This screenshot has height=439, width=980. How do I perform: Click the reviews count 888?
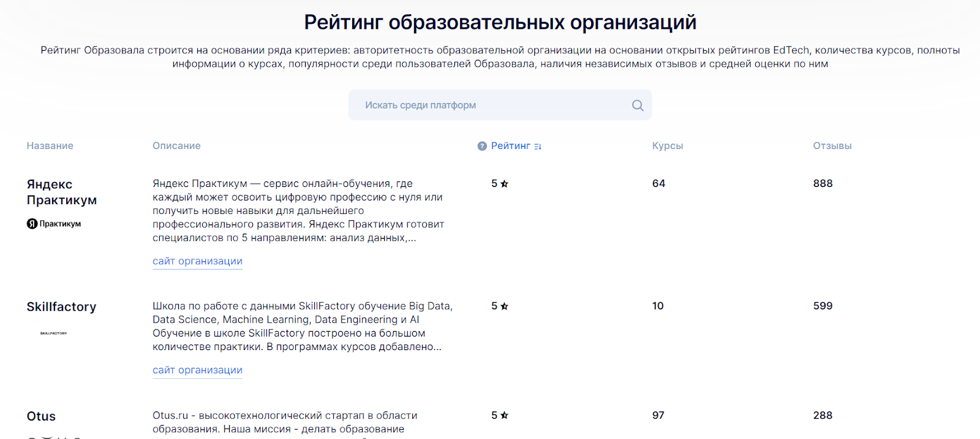(x=823, y=183)
